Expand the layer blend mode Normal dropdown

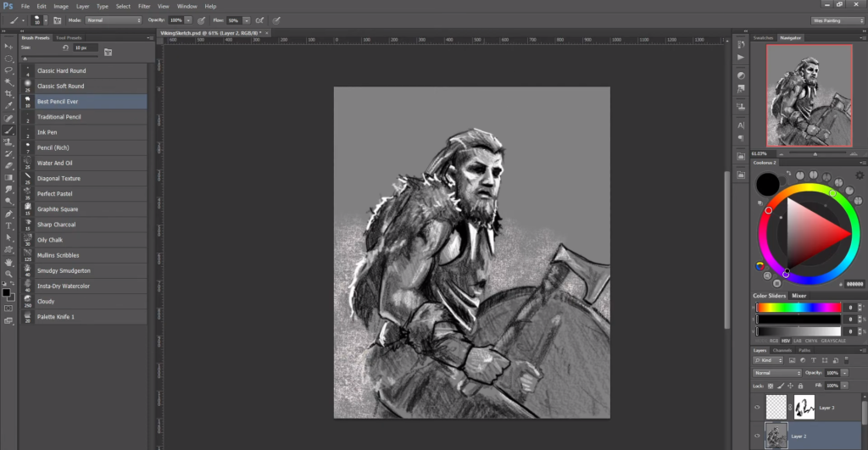(x=777, y=373)
